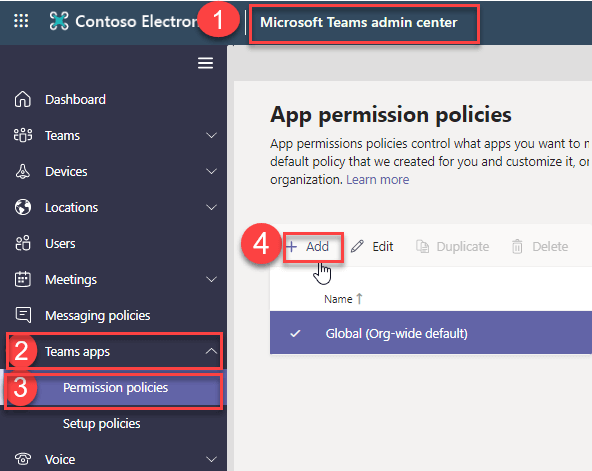The width and height of the screenshot is (592, 471).
Task: Open the app launcher waffle icon
Action: (21, 21)
